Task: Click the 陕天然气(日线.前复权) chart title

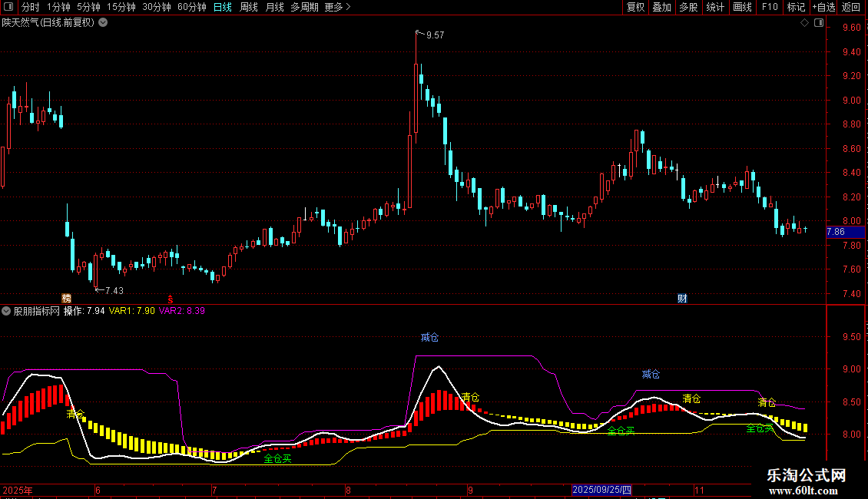Action: point(48,23)
